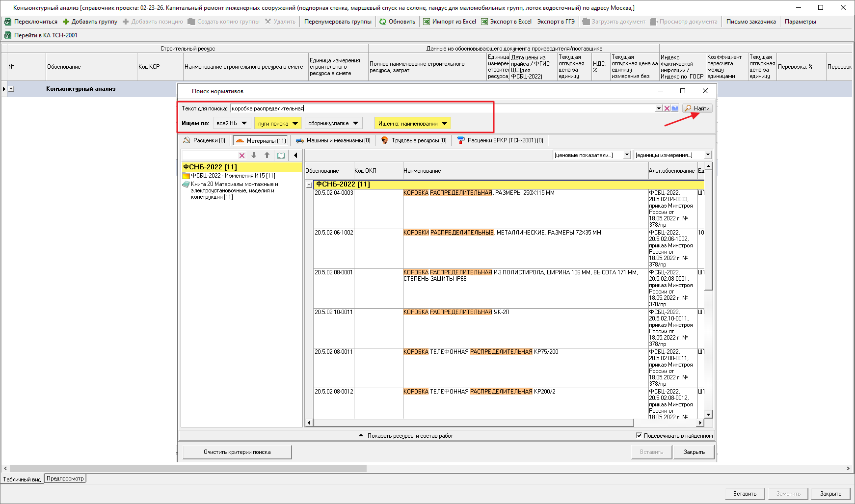The image size is (855, 504).
Task: Expand the Конъюнктурный анализ row
Action: [11, 89]
